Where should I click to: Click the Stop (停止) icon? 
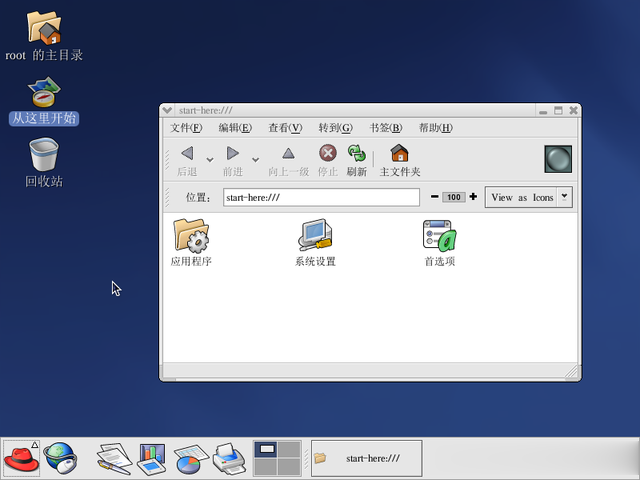tap(328, 153)
